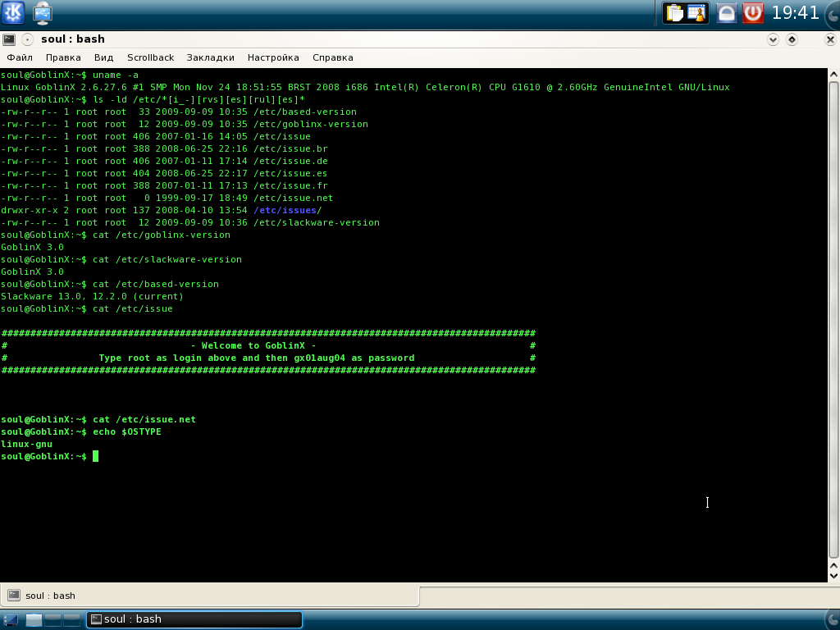Image resolution: width=840 pixels, height=630 pixels.
Task: Toggle the on-all-desktops pin button
Action: [x=27, y=39]
